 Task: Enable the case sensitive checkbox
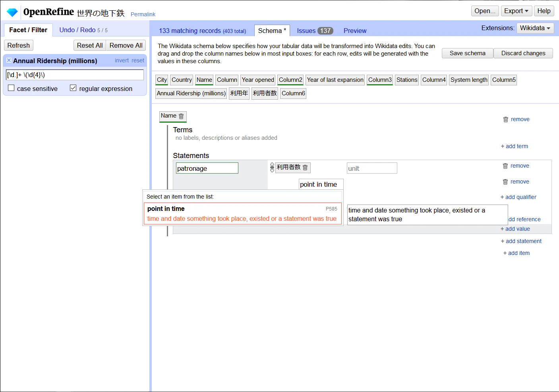pyautogui.click(x=11, y=88)
